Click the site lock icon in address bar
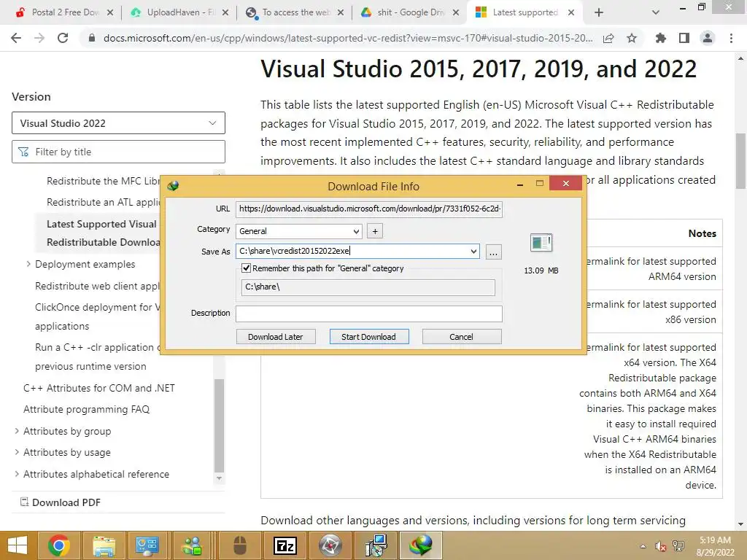747x560 pixels. 92,38
